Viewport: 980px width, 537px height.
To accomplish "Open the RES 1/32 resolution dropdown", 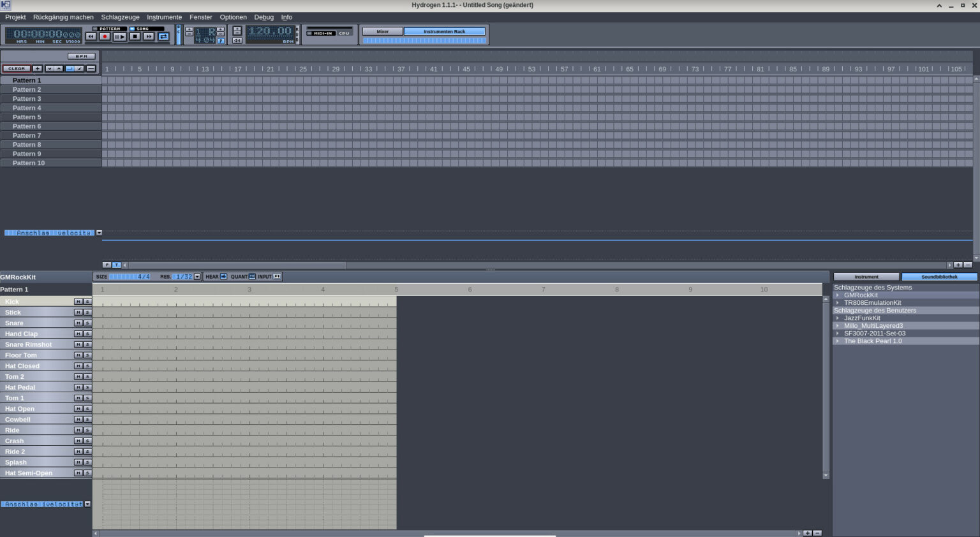I will 197,276.
